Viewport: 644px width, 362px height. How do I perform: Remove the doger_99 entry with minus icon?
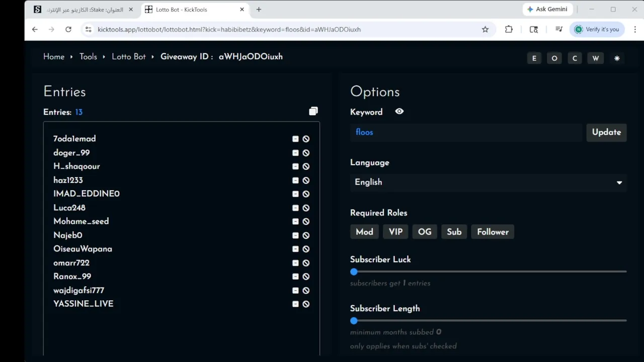pos(295,153)
